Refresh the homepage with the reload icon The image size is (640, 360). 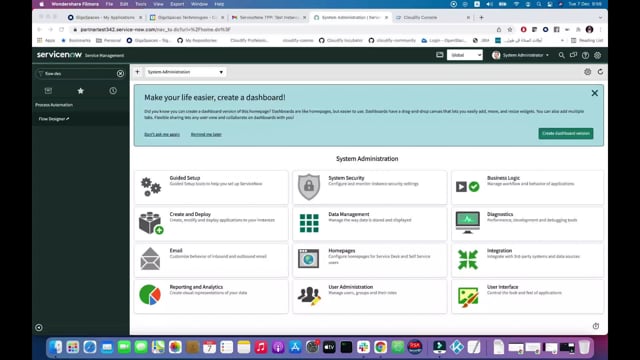(600, 72)
